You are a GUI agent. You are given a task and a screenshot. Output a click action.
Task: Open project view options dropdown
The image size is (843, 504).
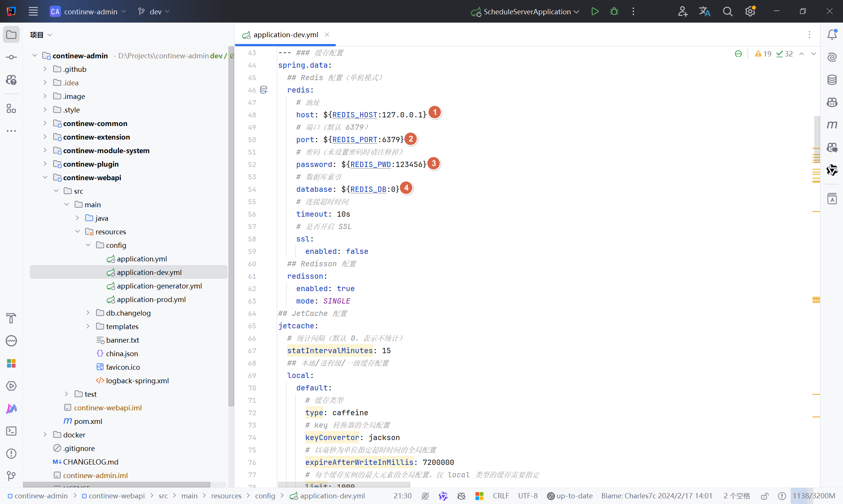pos(41,35)
